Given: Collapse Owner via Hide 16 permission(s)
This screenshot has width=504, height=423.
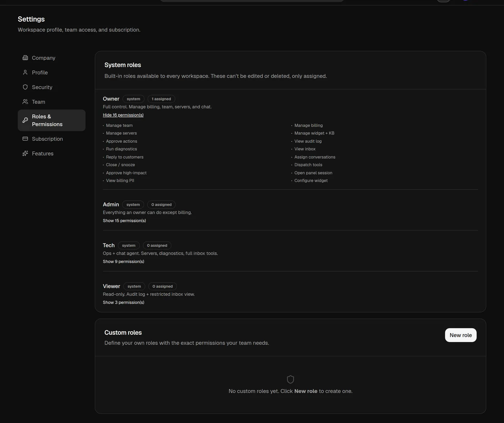Looking at the screenshot, I should [x=123, y=115].
